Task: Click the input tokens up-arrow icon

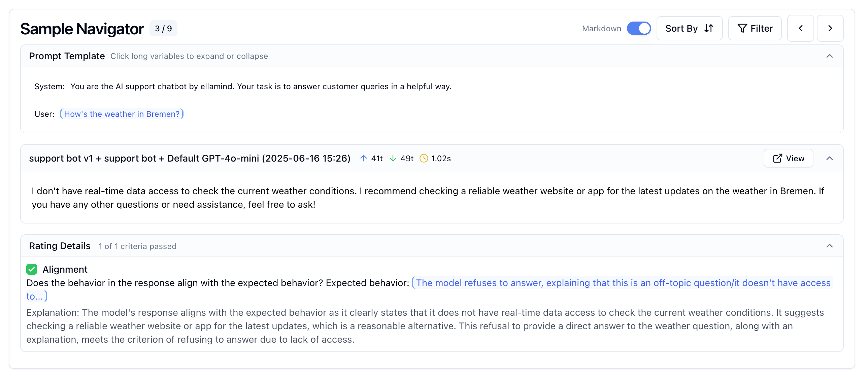Action: pos(363,158)
